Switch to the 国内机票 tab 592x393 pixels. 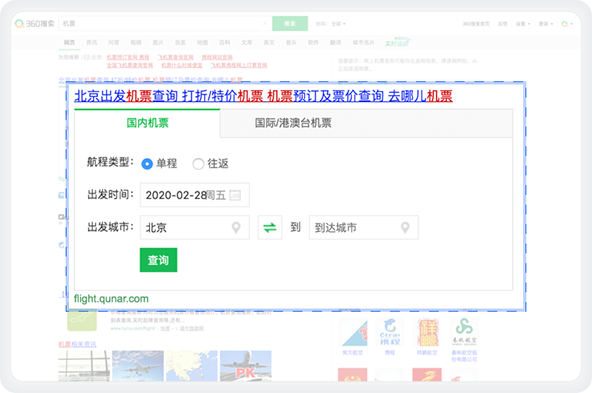pyautogui.click(x=147, y=123)
